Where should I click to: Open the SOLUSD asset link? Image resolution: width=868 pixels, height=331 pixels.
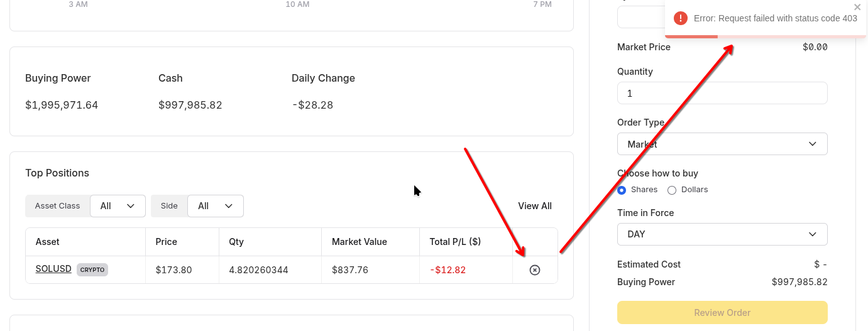click(53, 269)
